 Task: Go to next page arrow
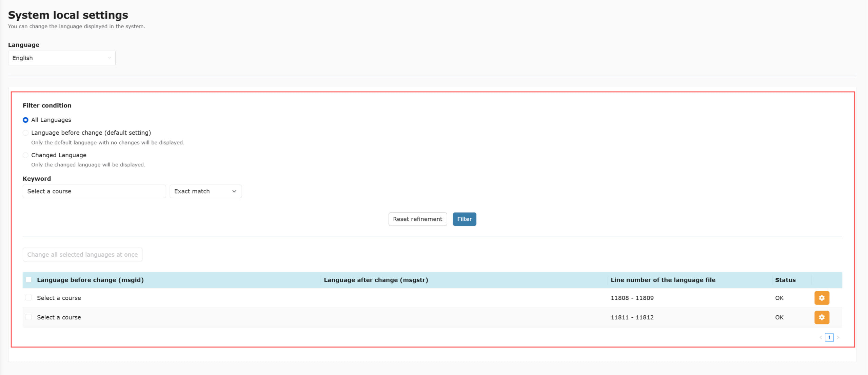click(x=838, y=337)
